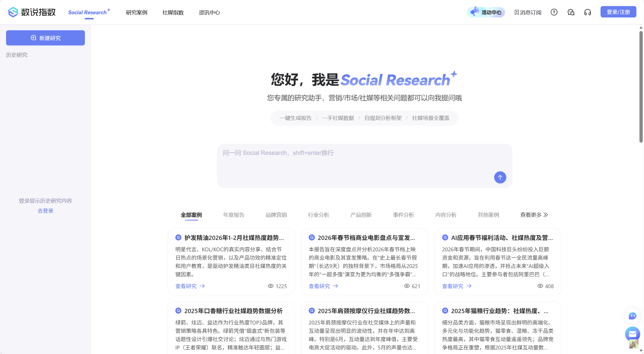Open 查看研究 link for 护发精油 card
Viewport: 644px width, 354px height.
tap(190, 286)
